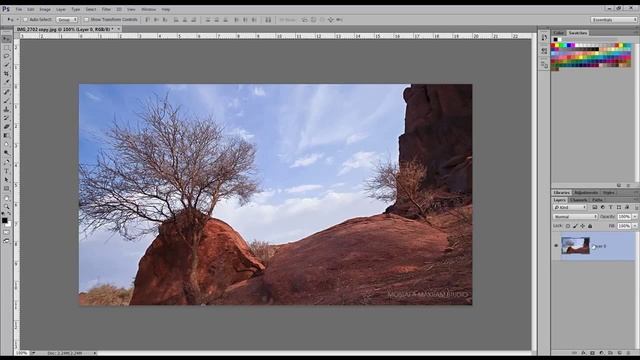Switch to the Libraries tab

(561, 193)
